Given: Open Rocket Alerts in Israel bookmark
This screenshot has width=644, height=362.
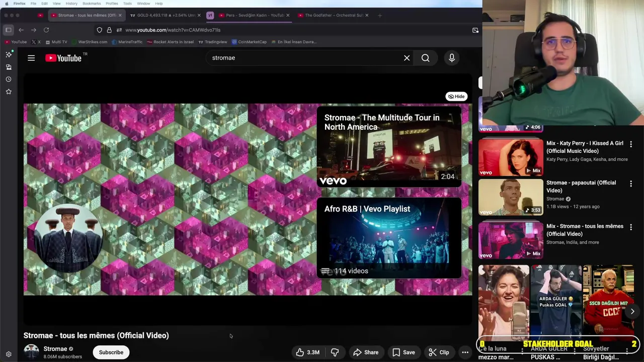Looking at the screenshot, I should coord(170,42).
